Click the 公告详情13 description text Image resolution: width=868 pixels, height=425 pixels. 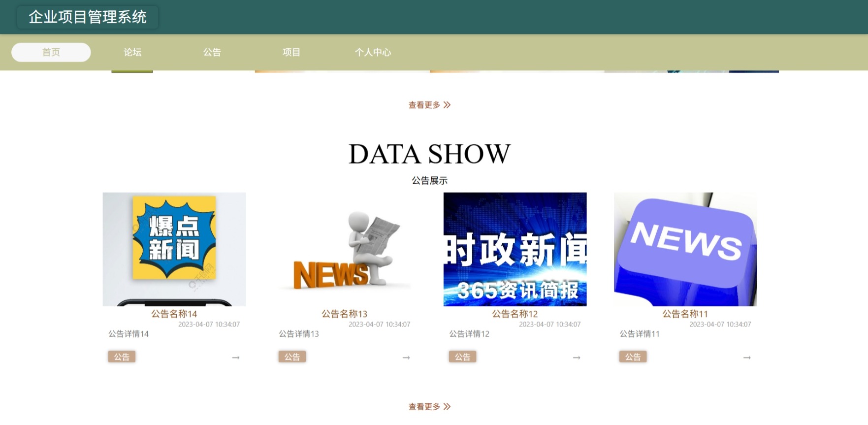coord(299,334)
